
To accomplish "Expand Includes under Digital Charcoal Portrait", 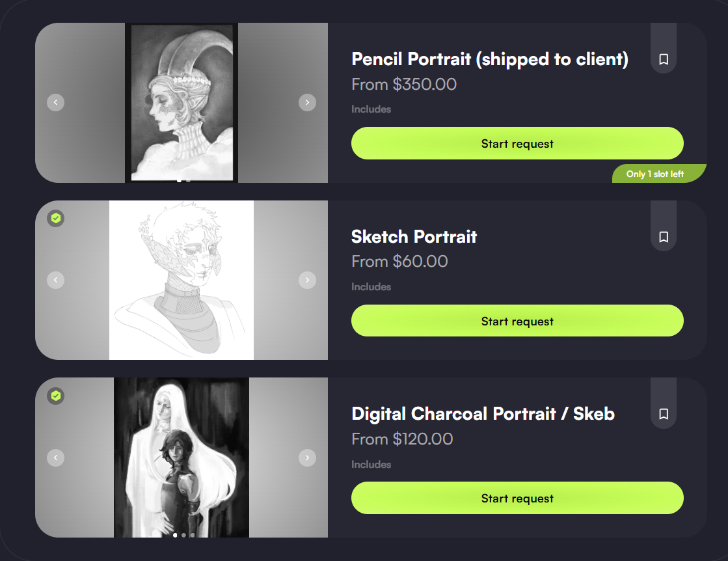I will [x=371, y=465].
